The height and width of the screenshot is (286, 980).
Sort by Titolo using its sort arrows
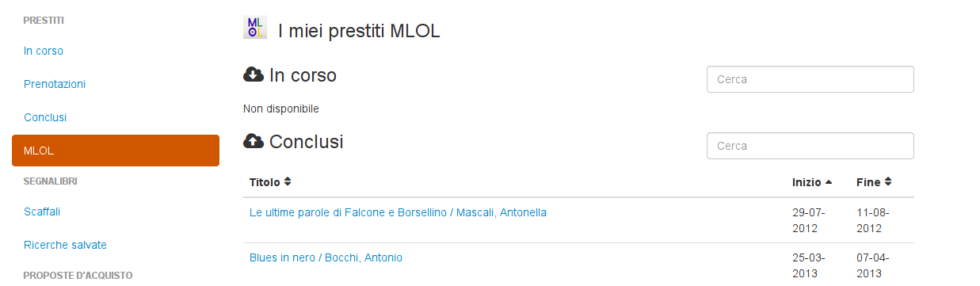pyautogui.click(x=288, y=182)
